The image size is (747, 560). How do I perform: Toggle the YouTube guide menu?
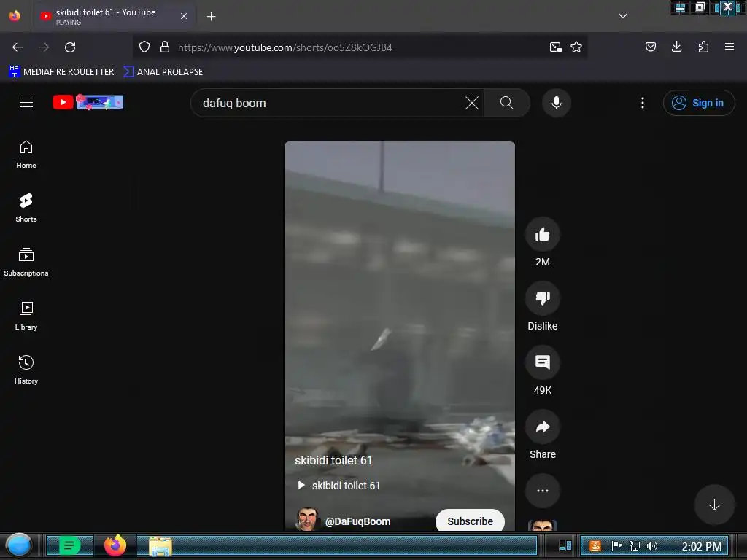[x=26, y=102]
